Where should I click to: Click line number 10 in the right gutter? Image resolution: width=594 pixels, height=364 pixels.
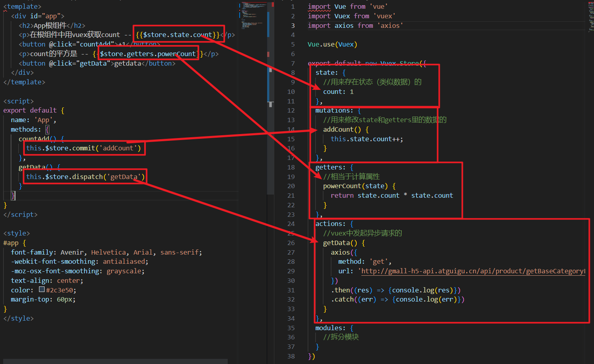291,91
